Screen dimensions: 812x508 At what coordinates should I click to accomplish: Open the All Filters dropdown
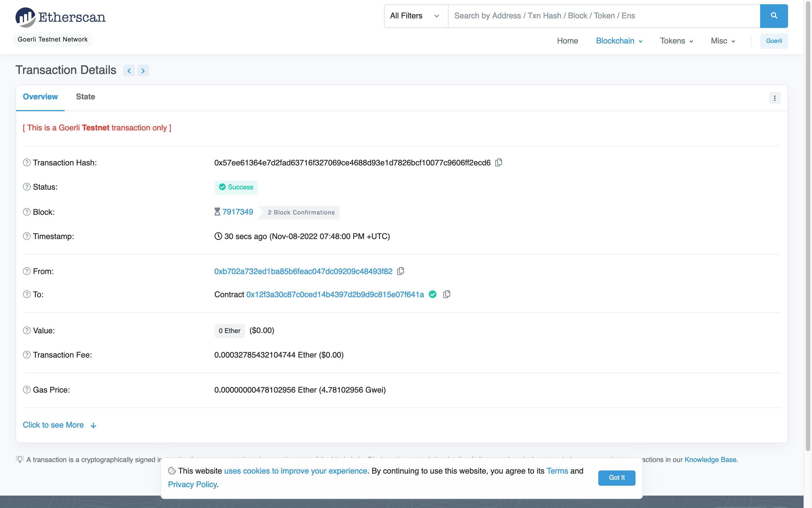click(416, 16)
